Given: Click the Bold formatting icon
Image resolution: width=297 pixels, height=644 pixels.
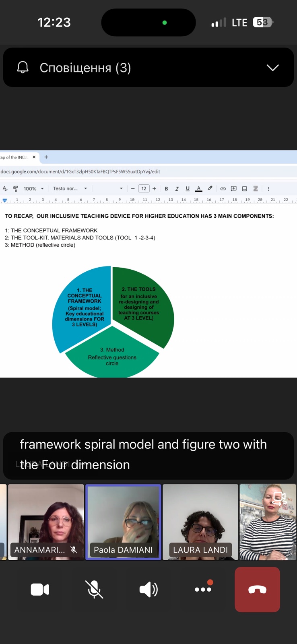Looking at the screenshot, I should tap(166, 188).
